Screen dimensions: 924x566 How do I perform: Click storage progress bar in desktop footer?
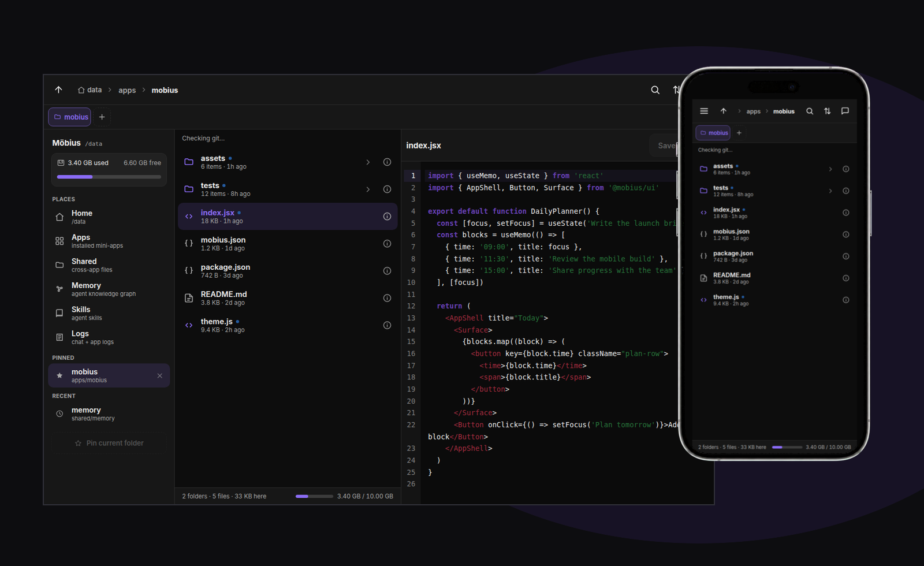coord(314,496)
